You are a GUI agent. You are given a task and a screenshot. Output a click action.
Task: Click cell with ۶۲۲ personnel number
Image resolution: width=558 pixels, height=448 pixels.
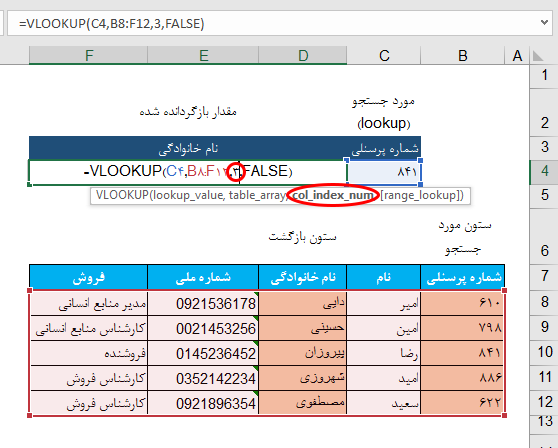tap(462, 403)
